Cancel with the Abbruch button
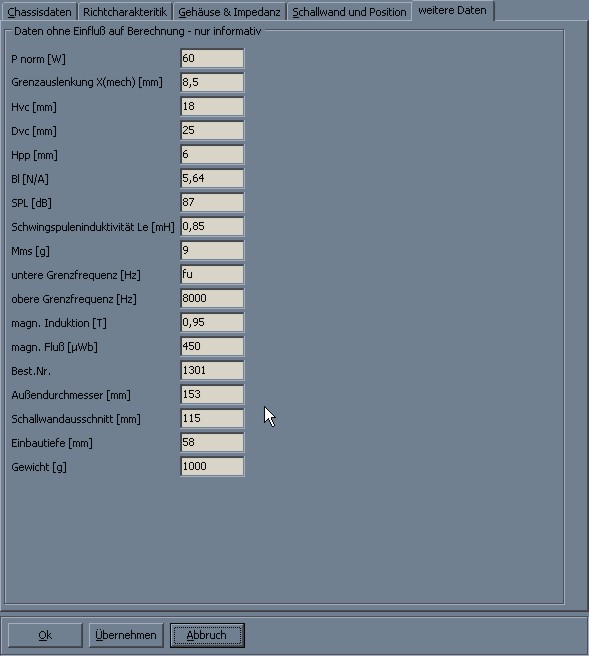This screenshot has height=656, width=589. 207,635
